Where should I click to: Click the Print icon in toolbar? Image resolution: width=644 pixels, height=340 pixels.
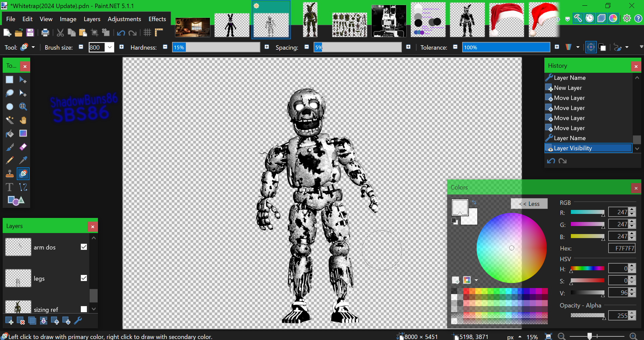(x=45, y=33)
